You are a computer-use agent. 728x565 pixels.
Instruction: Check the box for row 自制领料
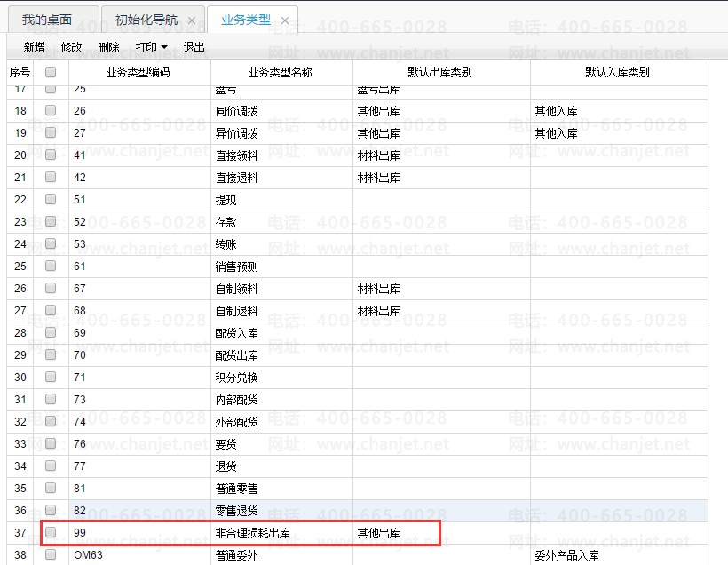coord(51,288)
